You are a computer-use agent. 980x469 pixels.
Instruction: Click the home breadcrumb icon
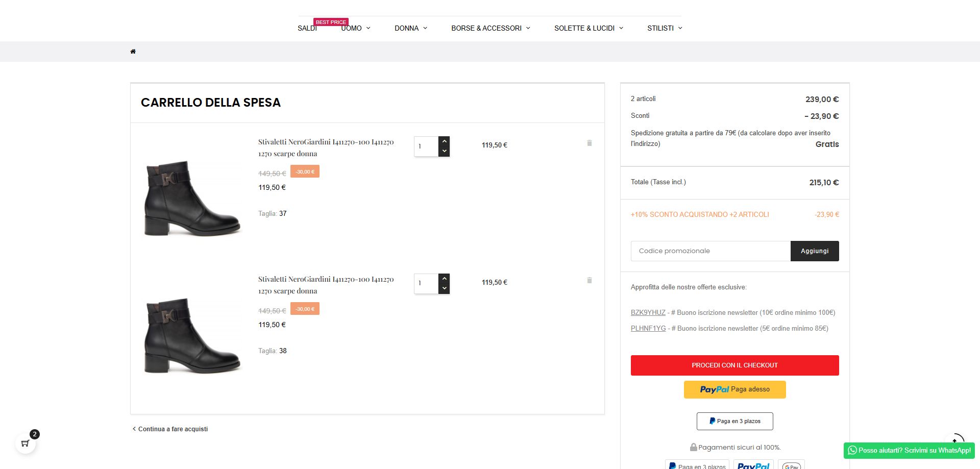133,52
